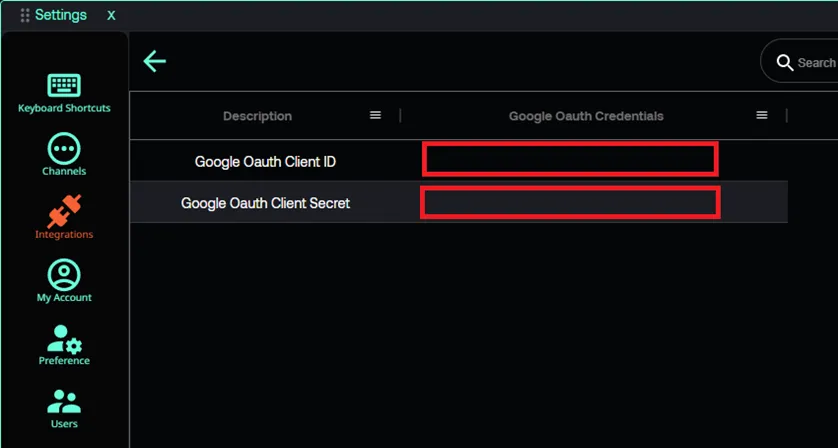
Task: Open the Channels section icon
Action: pos(64,149)
